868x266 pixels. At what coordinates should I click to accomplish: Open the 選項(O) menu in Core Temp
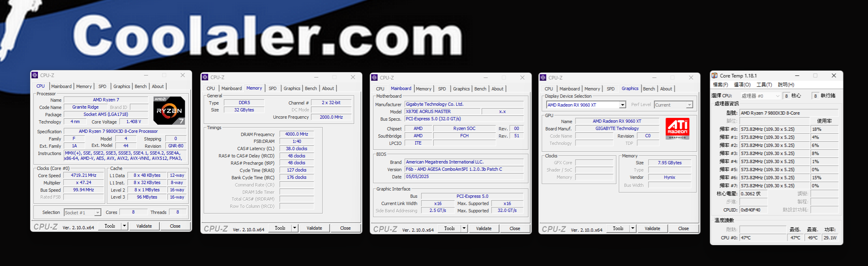pos(742,85)
